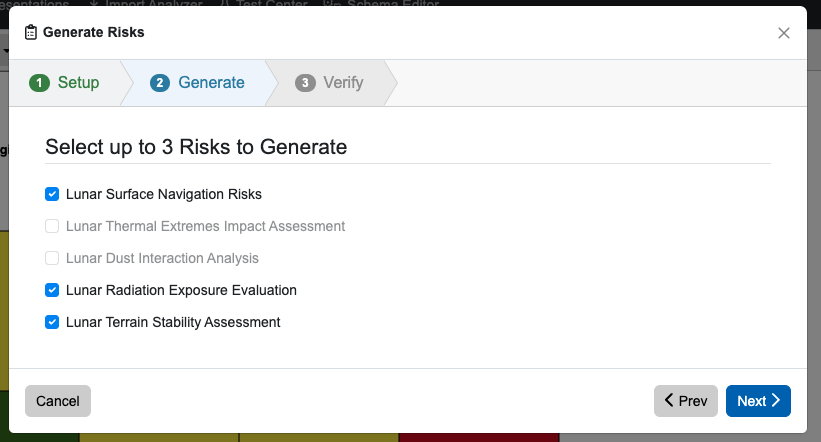Click the blue step 2 number badge
The width and height of the screenshot is (821, 442).
pyautogui.click(x=160, y=83)
